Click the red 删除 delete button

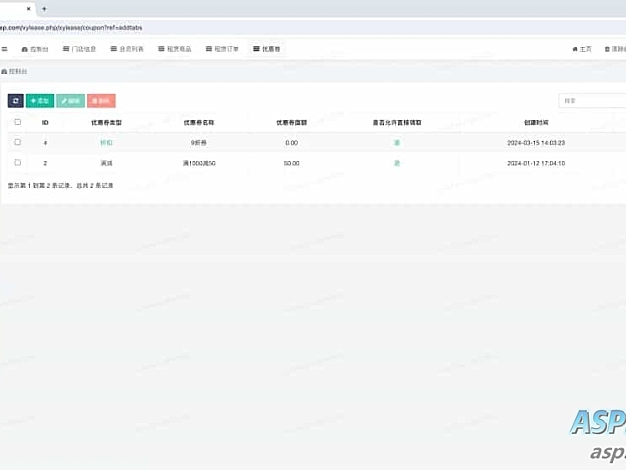(x=101, y=101)
